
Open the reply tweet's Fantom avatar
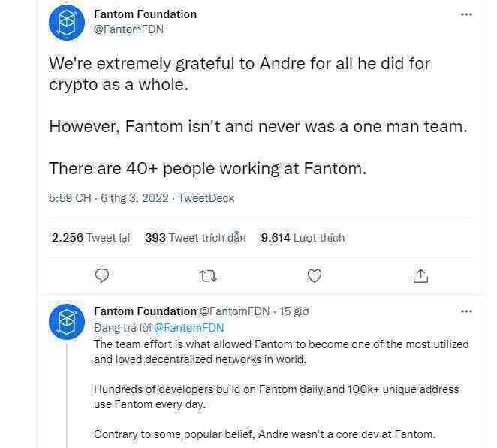[x=67, y=322]
